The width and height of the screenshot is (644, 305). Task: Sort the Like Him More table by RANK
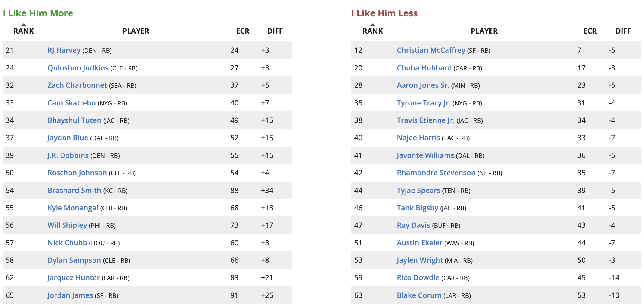[24, 31]
